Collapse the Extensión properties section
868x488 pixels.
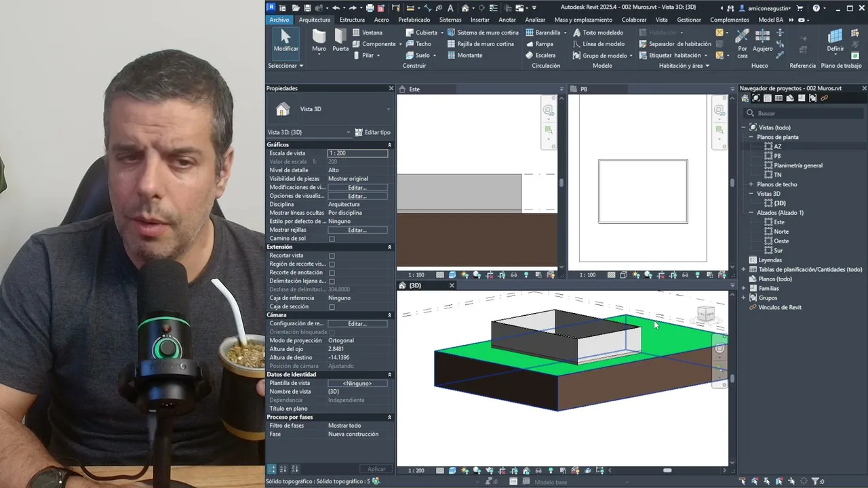[x=389, y=247]
